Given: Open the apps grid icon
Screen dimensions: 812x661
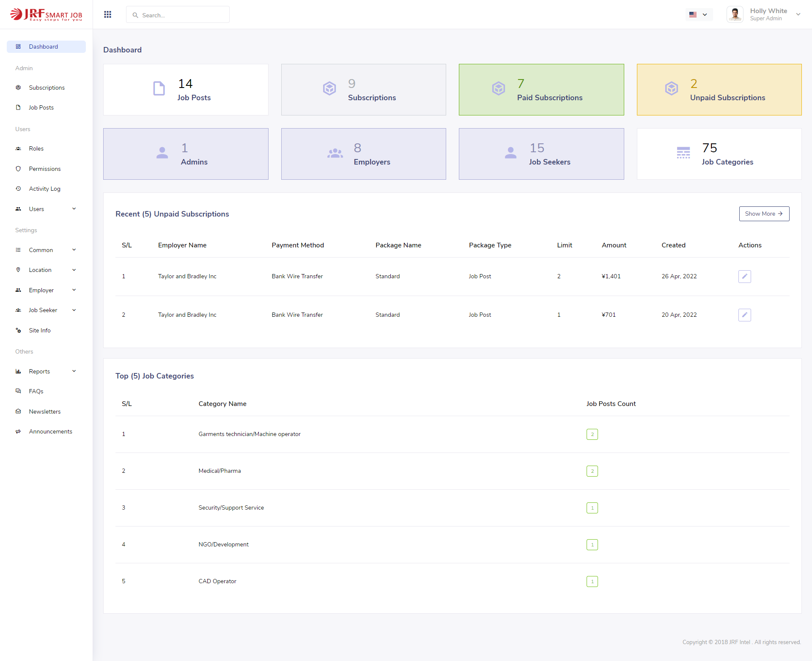Looking at the screenshot, I should [108, 14].
